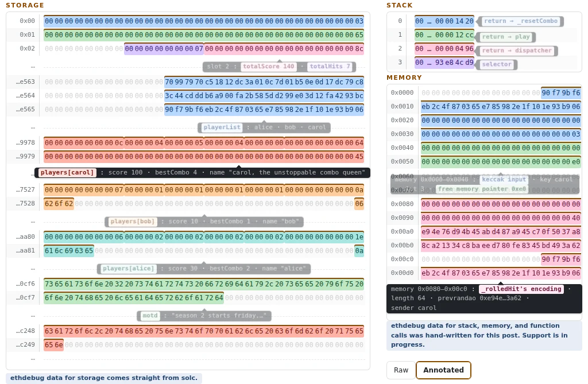Click '65 6e' bytes in …c249
The width and height of the screenshot is (588, 384).
53,345
